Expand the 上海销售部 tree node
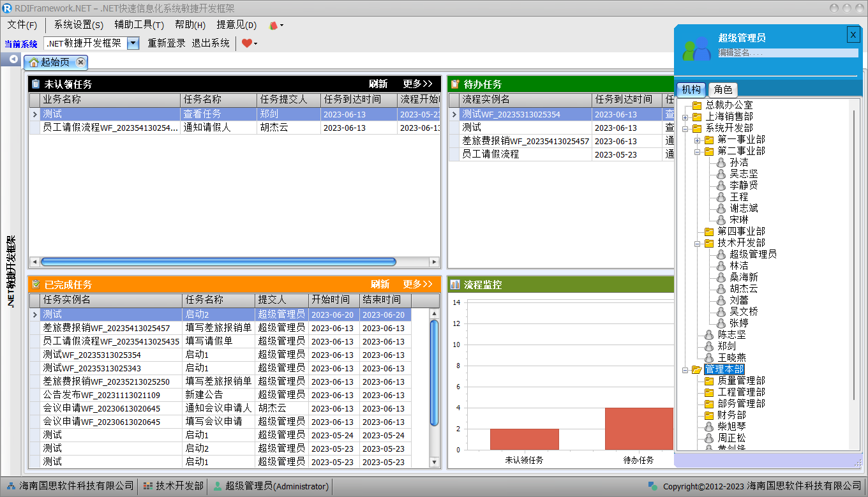Image resolution: width=868 pixels, height=497 pixels. click(x=685, y=117)
